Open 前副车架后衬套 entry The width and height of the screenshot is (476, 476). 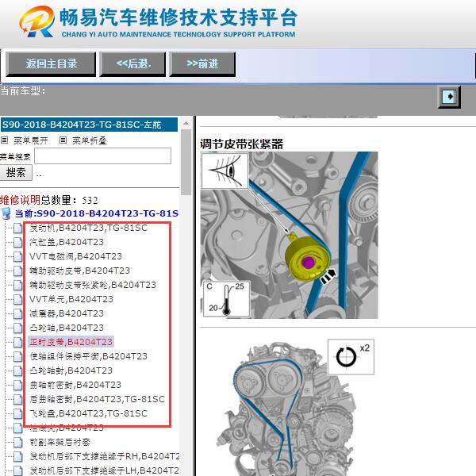coord(59,442)
